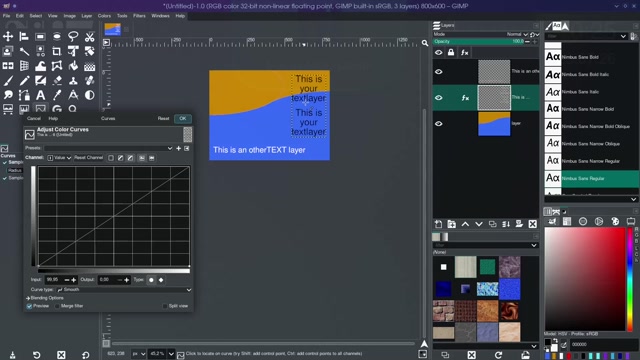Select the Crop tool

tap(57, 51)
